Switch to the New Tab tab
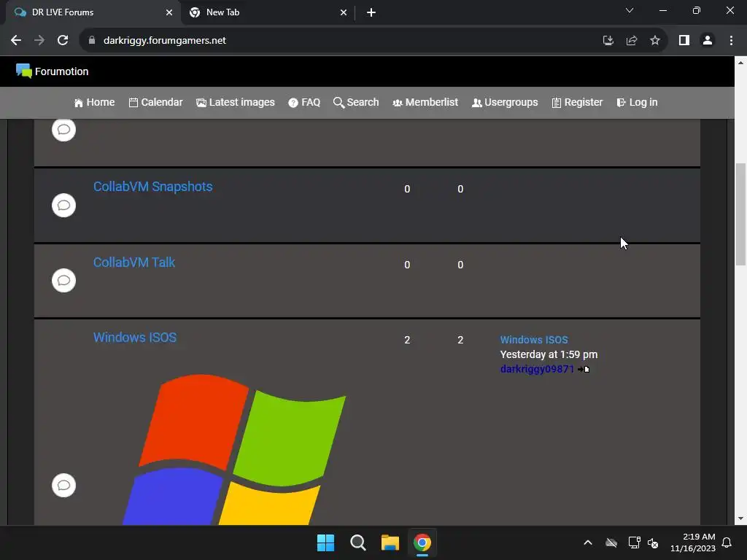Screen dimensions: 747x560 click(x=268, y=12)
